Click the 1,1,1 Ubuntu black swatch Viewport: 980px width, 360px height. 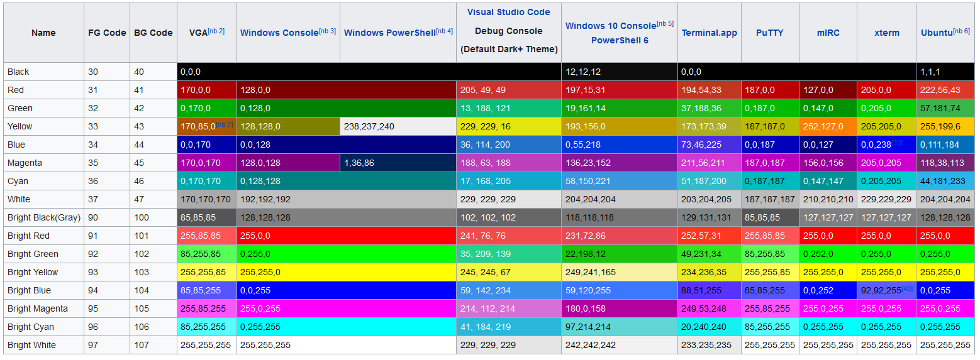coord(945,72)
